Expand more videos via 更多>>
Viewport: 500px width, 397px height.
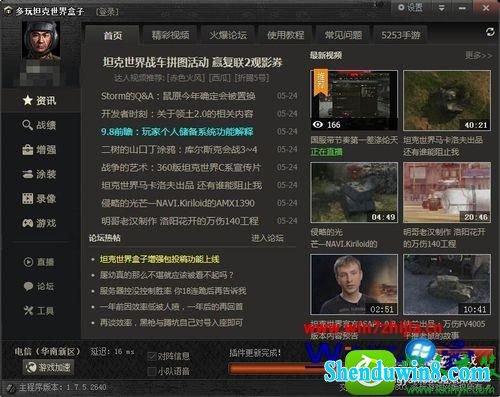point(478,55)
